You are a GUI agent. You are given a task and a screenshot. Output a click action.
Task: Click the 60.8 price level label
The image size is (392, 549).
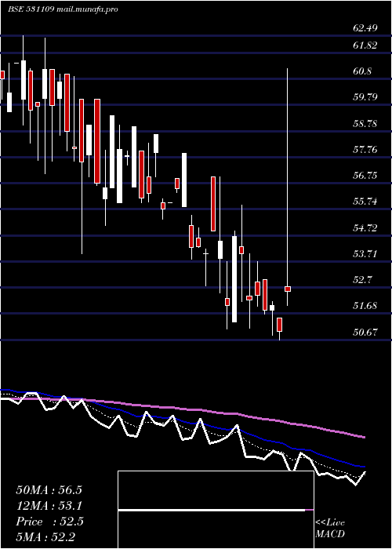(x=362, y=71)
